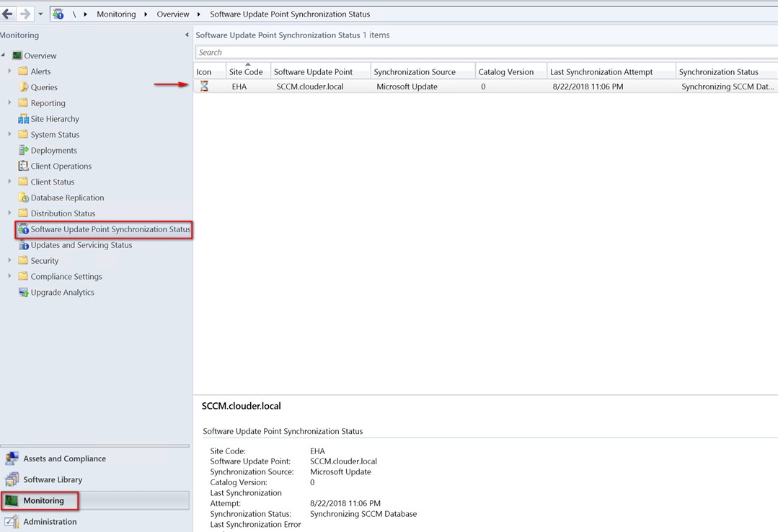Viewport: 778px width, 532px height.
Task: Sort by Synchronization Source column header
Action: point(423,72)
